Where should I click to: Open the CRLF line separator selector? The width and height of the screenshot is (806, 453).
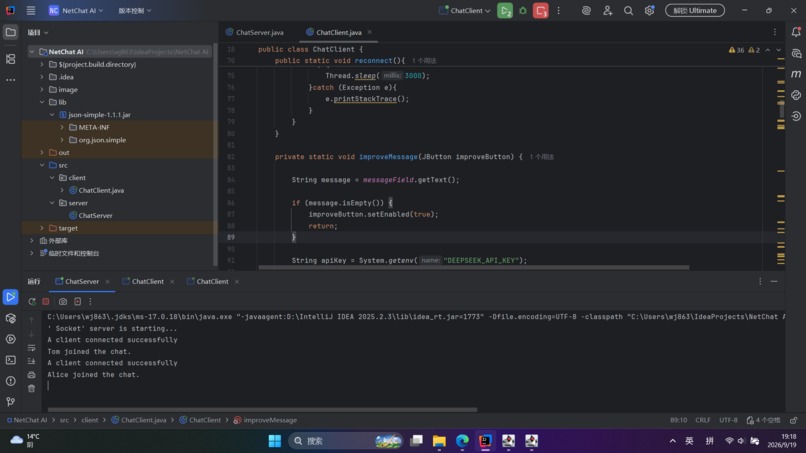point(703,420)
